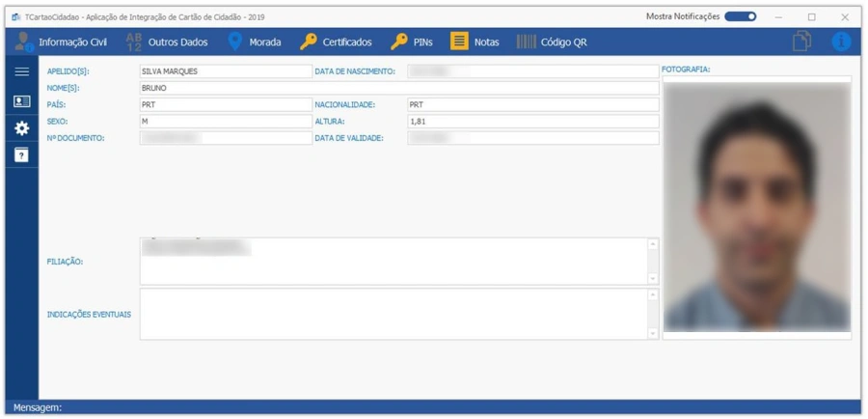Expand the hamburger menu in sidebar
The height and width of the screenshot is (419, 868).
point(21,72)
